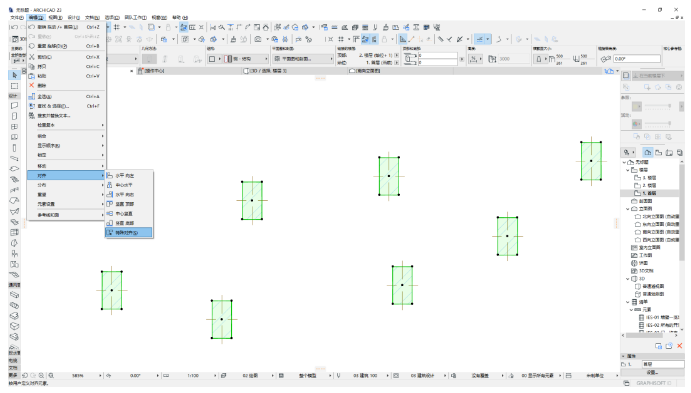The width and height of the screenshot is (691, 393).
Task: Collapse the Elevations folder in the navigator tree
Action: [628, 209]
